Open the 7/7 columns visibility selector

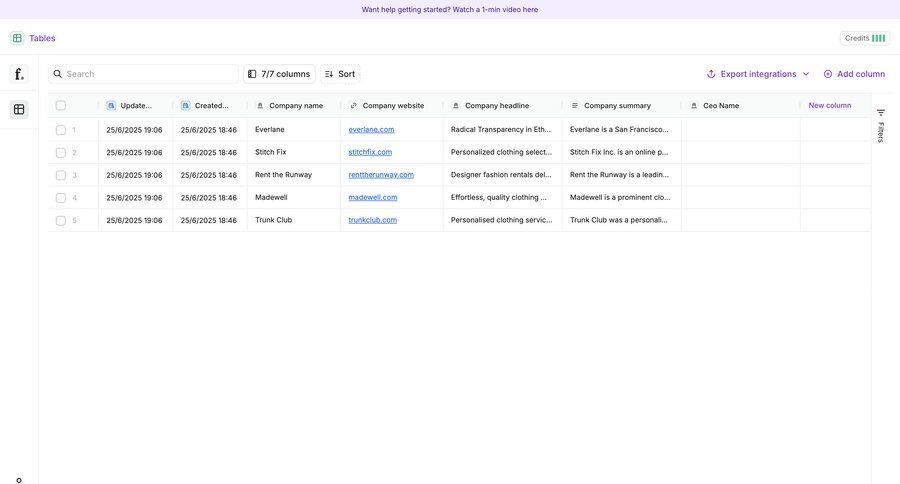click(x=279, y=74)
